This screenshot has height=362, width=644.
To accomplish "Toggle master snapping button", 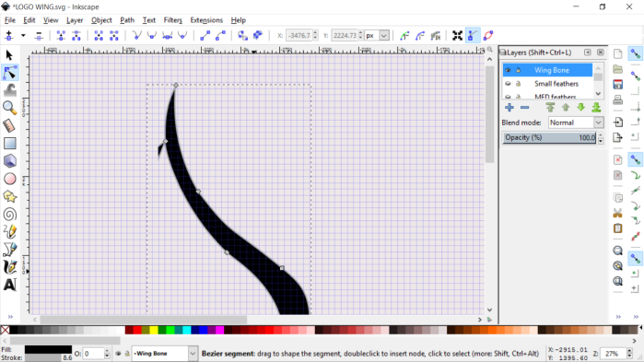I will click(636, 53).
